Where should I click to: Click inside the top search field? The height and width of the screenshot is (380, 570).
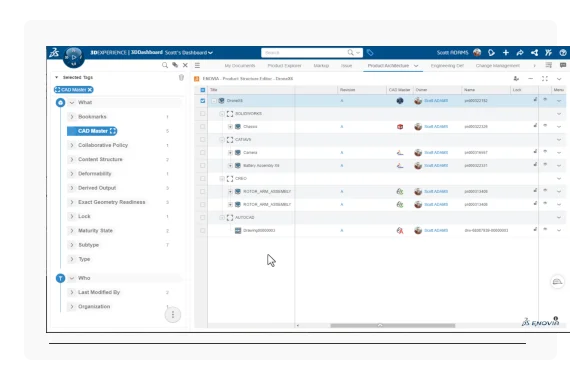click(304, 53)
